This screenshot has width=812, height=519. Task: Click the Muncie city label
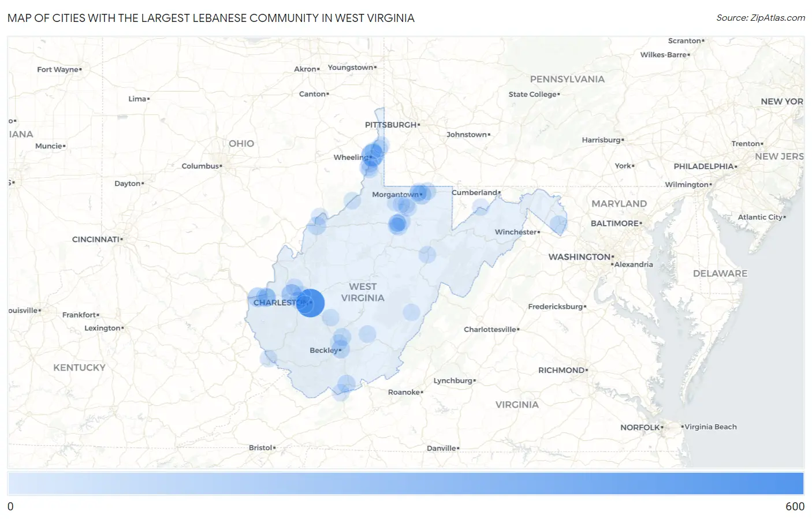49,146
